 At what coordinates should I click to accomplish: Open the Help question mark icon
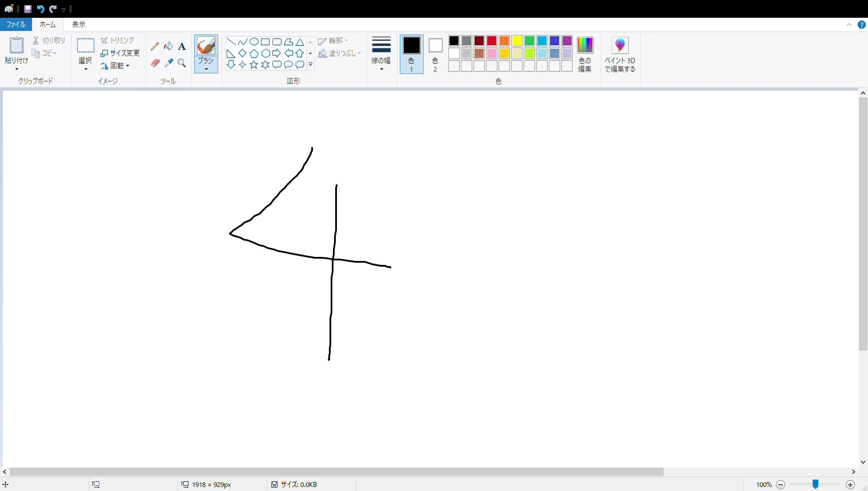pos(862,25)
